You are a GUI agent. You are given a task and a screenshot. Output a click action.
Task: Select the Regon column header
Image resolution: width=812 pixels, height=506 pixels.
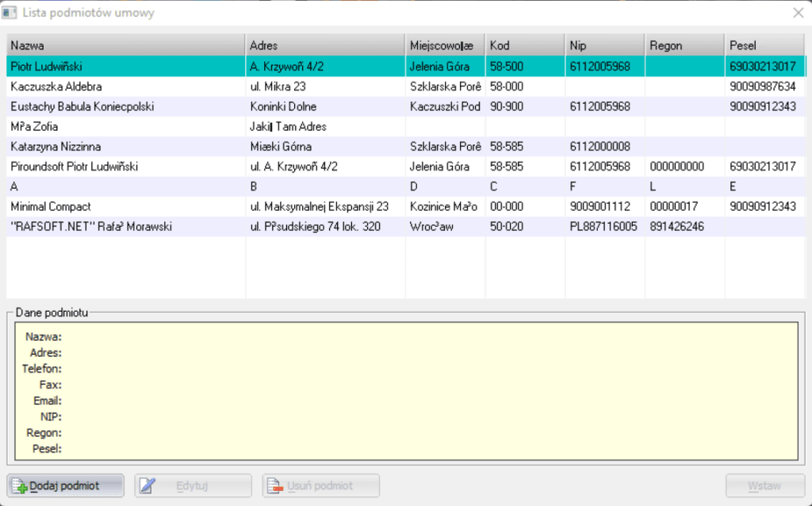(684, 45)
